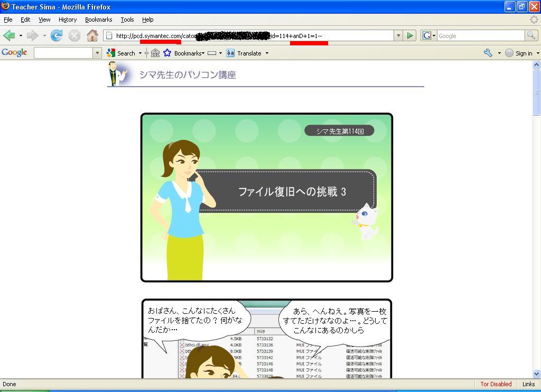The width and height of the screenshot is (541, 392).
Task: Click the rectangle icon after Bookmarks
Action: point(212,53)
